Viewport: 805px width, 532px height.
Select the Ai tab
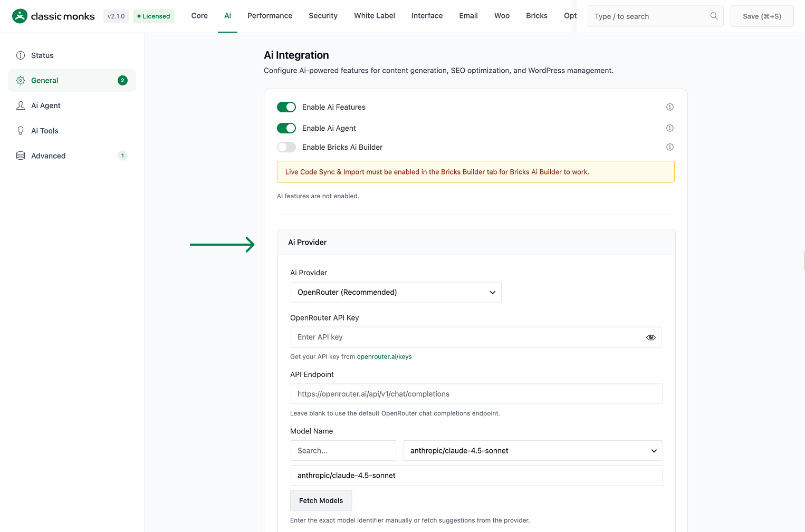point(227,16)
